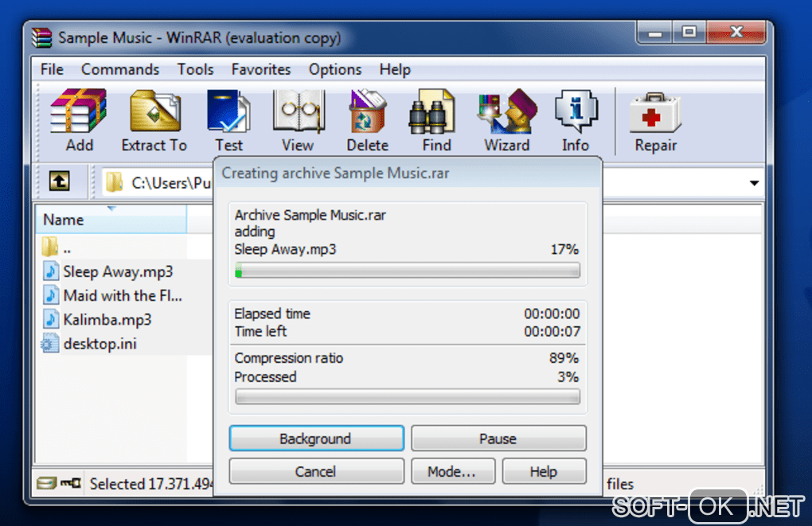Viewport: 812px width, 526px height.
Task: Expand the address path dropdown arrow
Action: coord(754,183)
